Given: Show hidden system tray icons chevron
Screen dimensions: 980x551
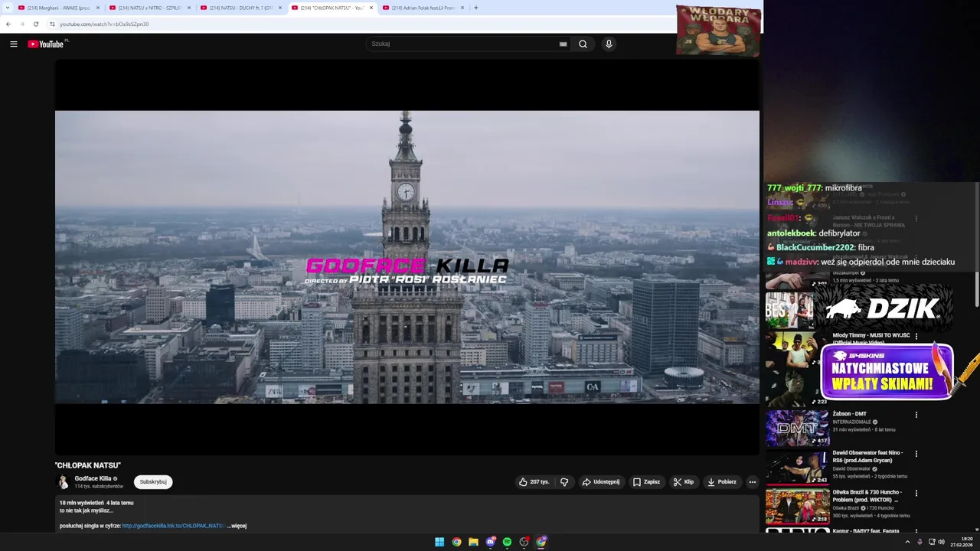Looking at the screenshot, I should coord(907,542).
